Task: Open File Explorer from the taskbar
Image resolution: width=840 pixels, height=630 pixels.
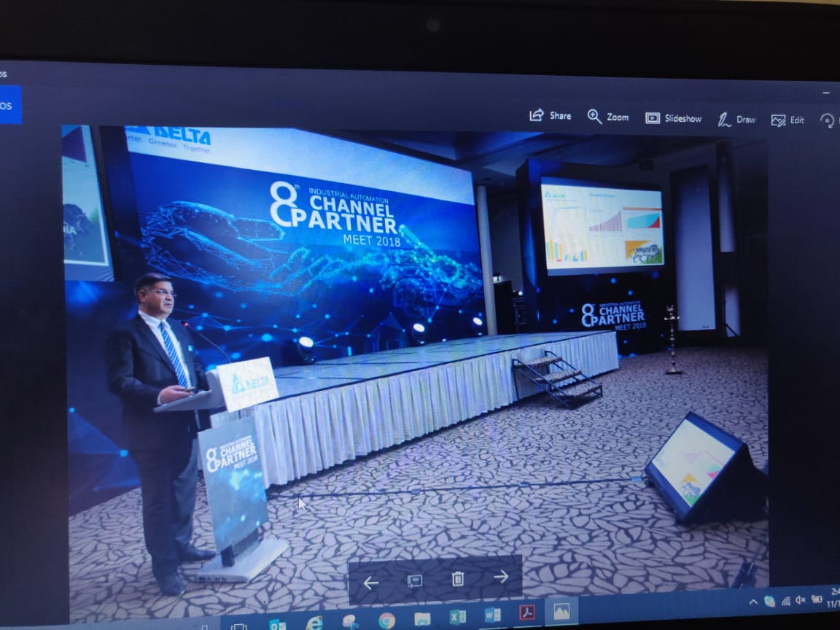Action: [422, 619]
